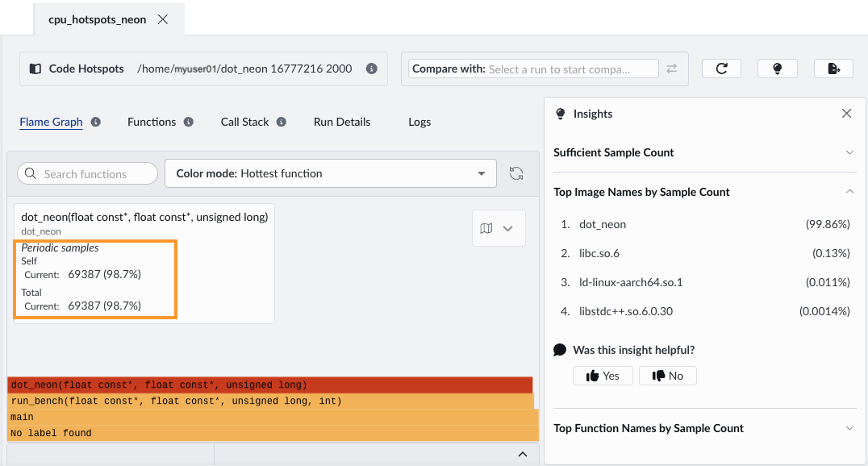Click the swap comparison arrows icon

point(671,69)
